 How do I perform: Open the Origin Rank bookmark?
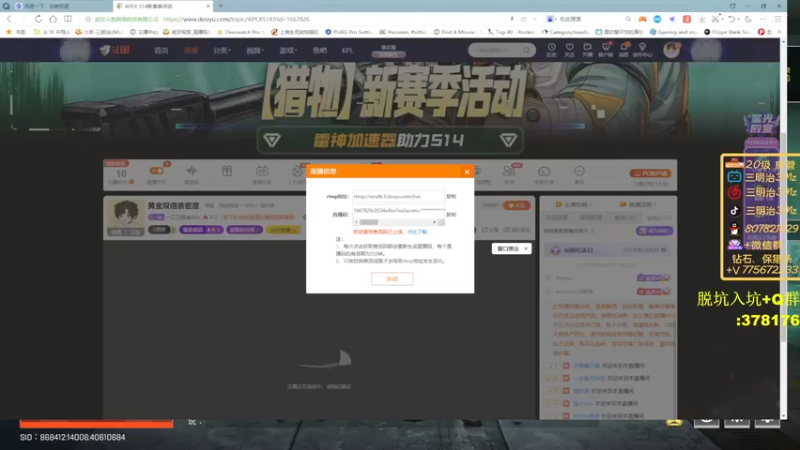pos(727,32)
